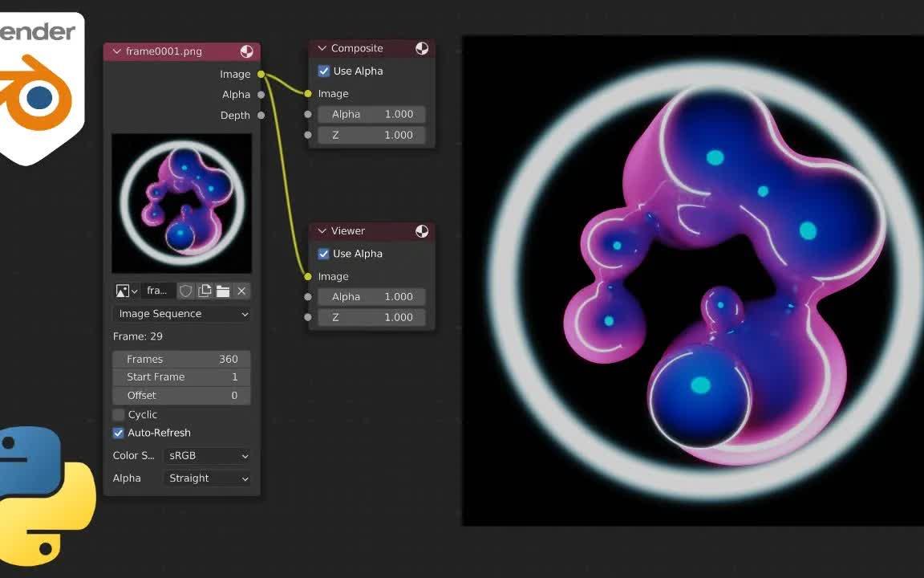This screenshot has width=924, height=578.
Task: Open the Straight Alpha mode dropdown
Action: coord(207,478)
